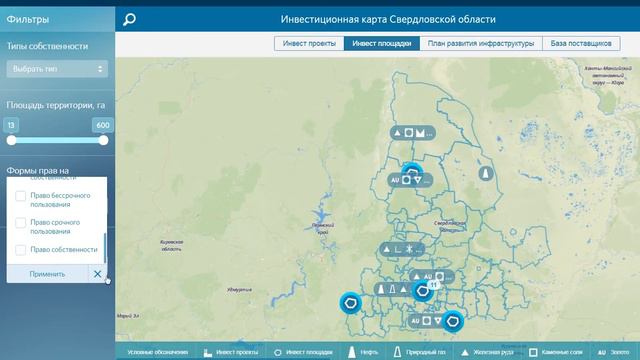Click the Железная руда legend text
The width and height of the screenshot is (640, 360).
click(493, 352)
